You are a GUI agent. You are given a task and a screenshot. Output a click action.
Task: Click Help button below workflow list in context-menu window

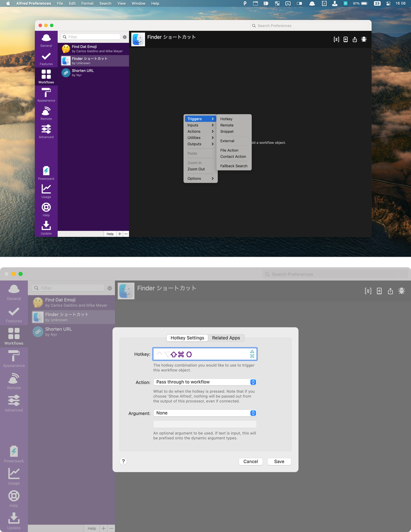coord(110,234)
